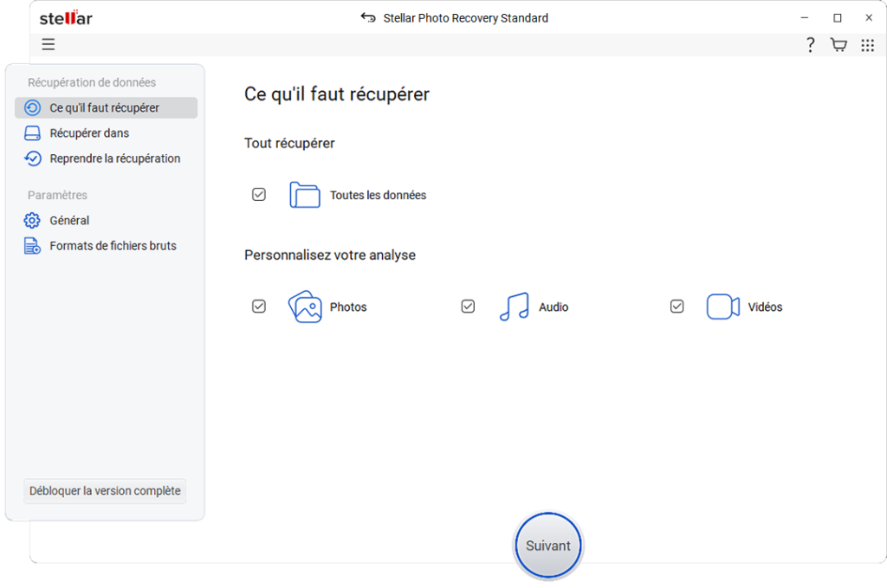Viewport: 887px width, 588px height.
Task: Open the hamburger menu
Action: [49, 45]
